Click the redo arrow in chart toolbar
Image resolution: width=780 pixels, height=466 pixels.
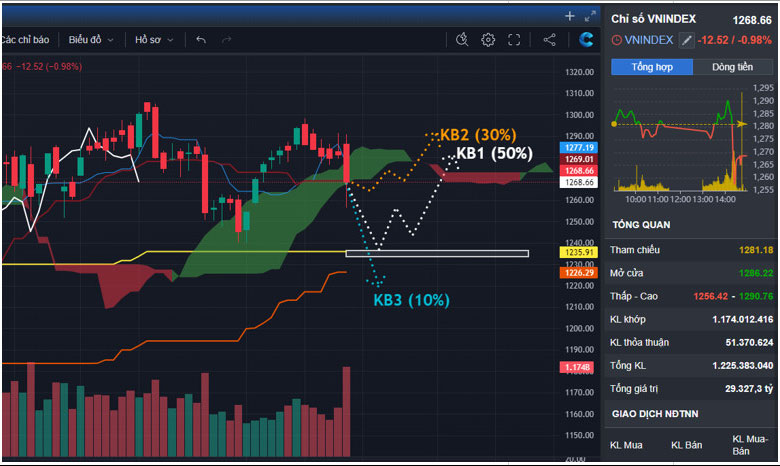pyautogui.click(x=227, y=40)
